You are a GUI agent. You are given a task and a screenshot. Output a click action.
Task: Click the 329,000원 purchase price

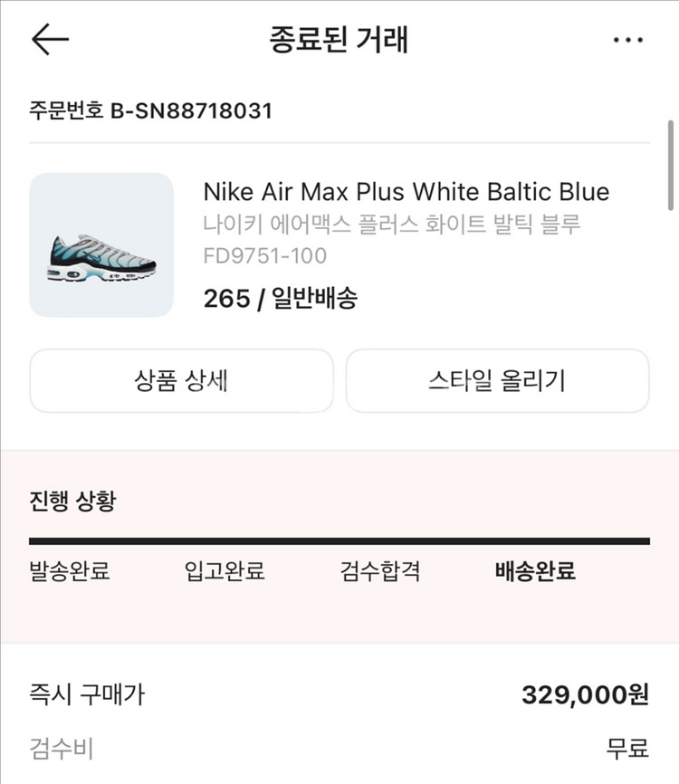click(x=585, y=695)
